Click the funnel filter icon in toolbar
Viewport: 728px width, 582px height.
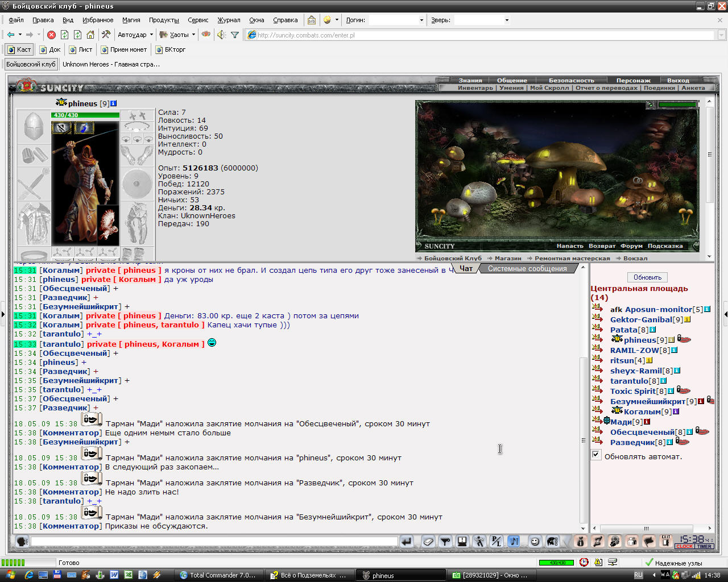coord(235,35)
